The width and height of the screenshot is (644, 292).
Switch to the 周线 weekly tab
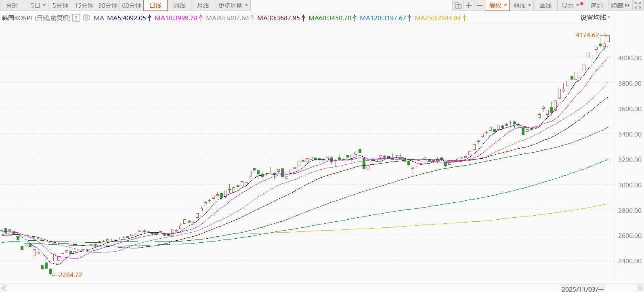click(179, 5)
